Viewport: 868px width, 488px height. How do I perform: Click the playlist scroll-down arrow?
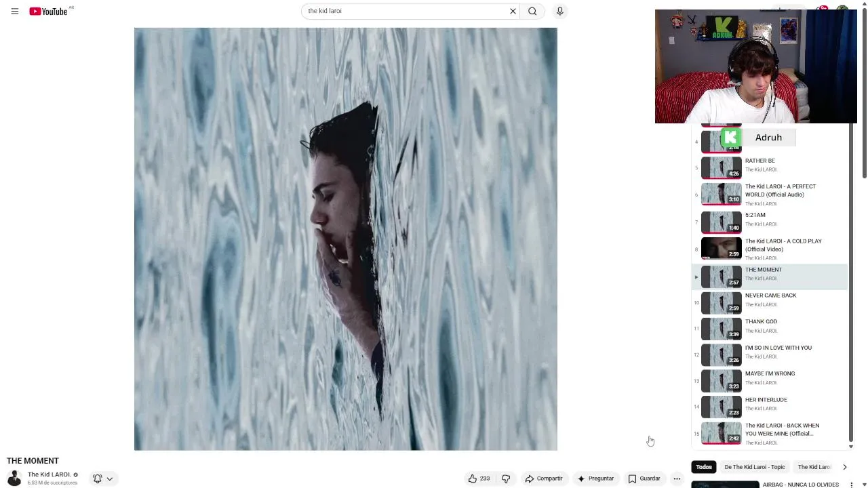click(851, 447)
